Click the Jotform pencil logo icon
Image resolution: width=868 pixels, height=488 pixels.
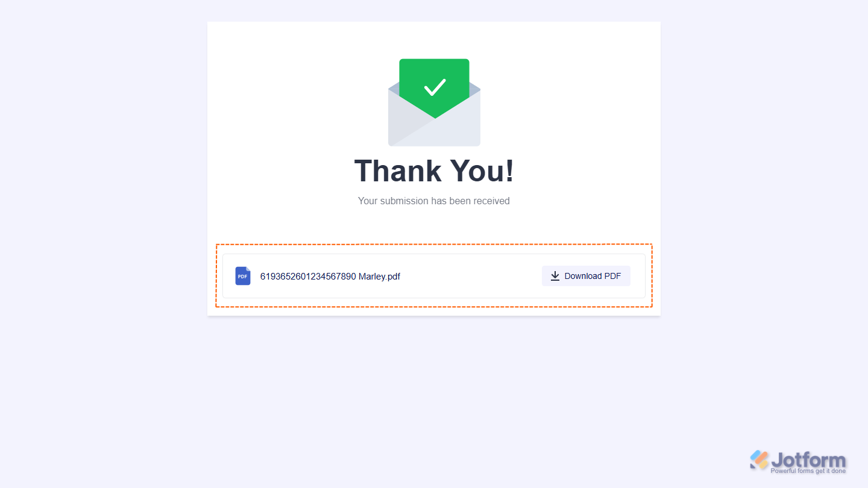pos(759,460)
